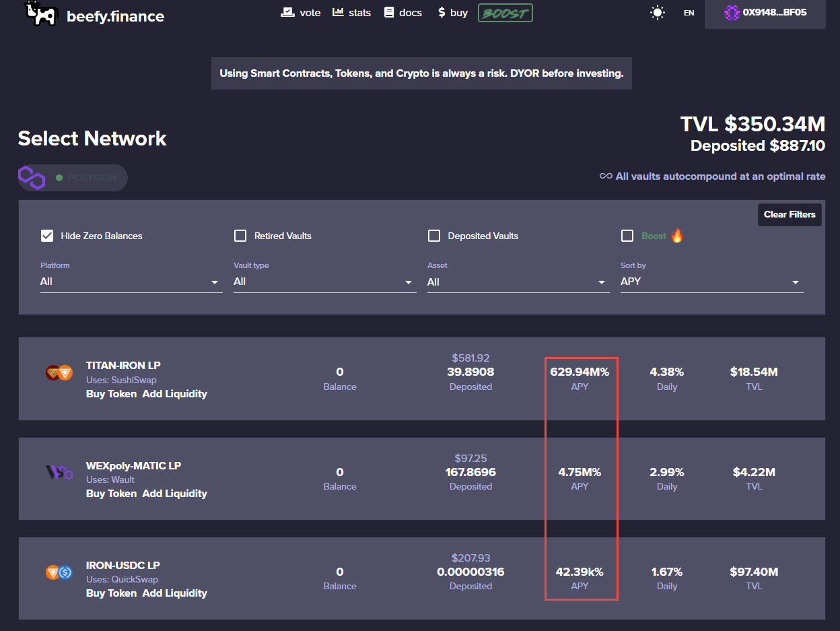Screen dimensions: 840x631
Task: Click the $18.54M TVL value
Action: (x=754, y=372)
